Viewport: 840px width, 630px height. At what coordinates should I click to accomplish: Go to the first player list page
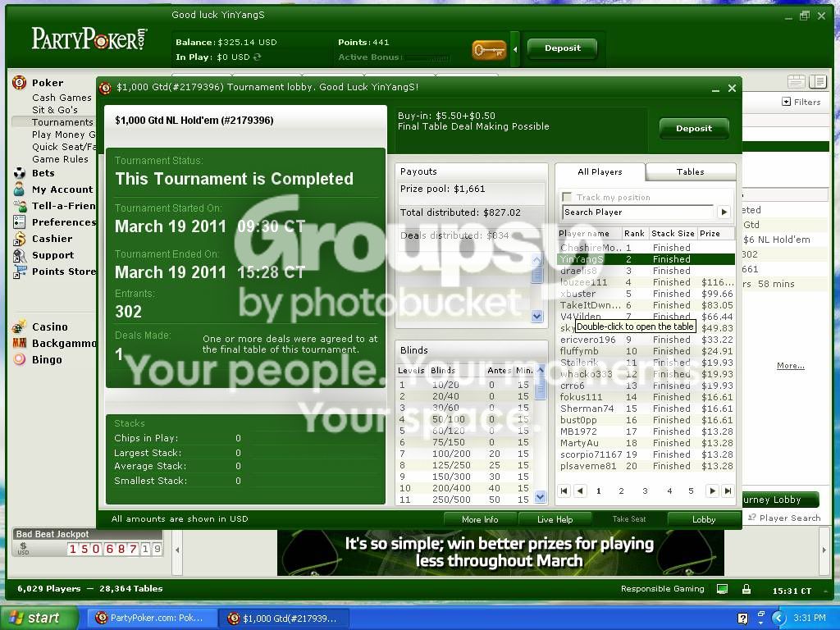(564, 491)
